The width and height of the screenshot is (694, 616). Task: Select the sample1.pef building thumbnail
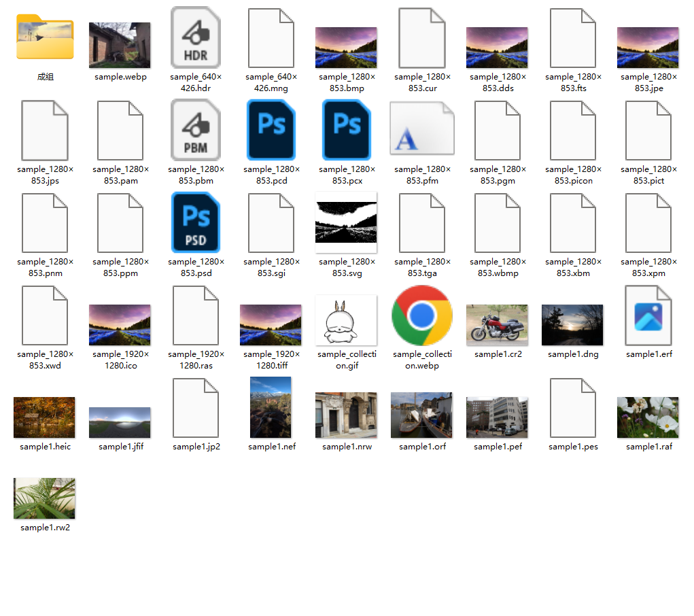(x=497, y=417)
